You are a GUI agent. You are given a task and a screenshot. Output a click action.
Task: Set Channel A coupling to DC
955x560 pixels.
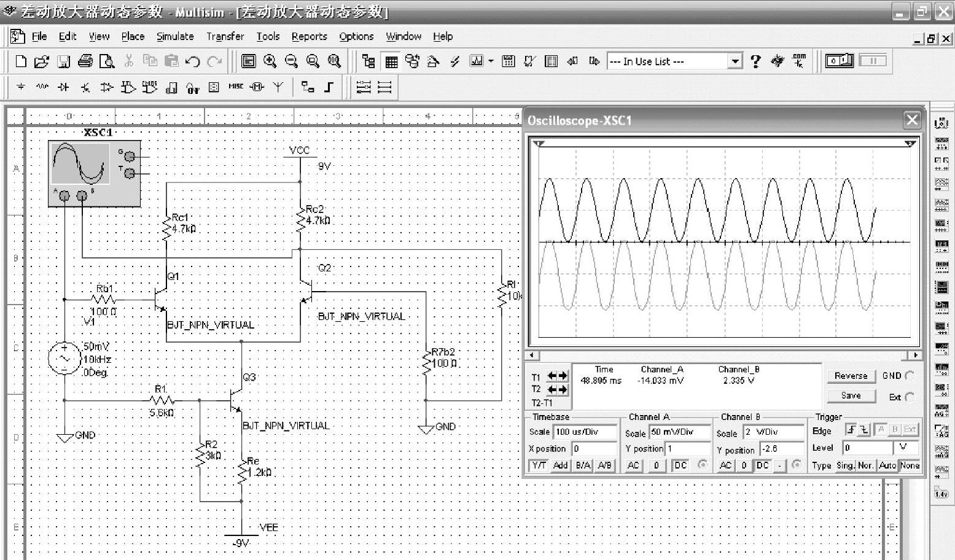click(x=680, y=465)
